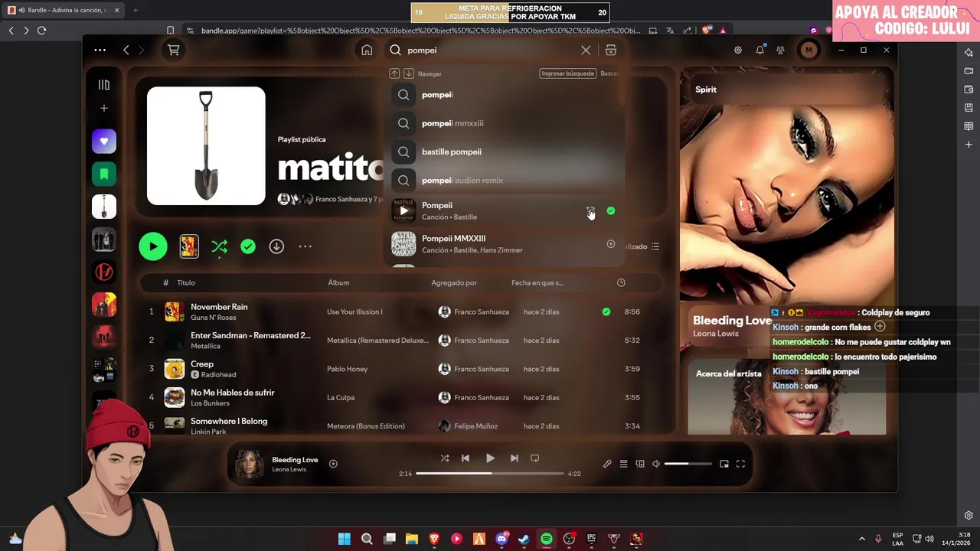Adjust the volume slider
Screen dimensions: 980x551
(x=688, y=464)
